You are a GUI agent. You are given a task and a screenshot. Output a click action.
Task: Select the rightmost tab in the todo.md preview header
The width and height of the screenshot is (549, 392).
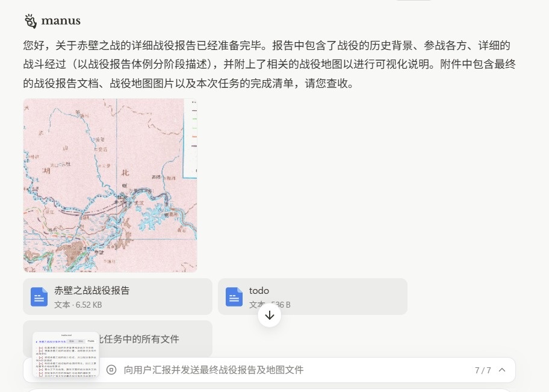point(91,341)
